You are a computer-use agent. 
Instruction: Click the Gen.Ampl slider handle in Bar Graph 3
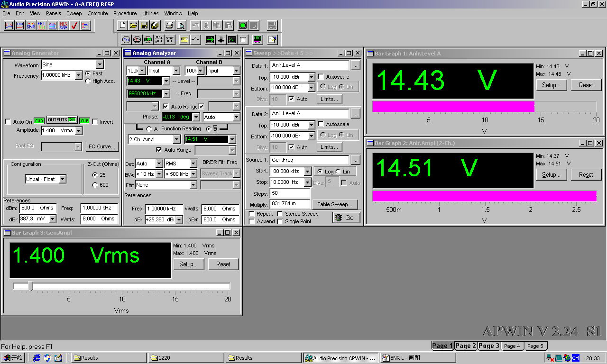click(30, 286)
